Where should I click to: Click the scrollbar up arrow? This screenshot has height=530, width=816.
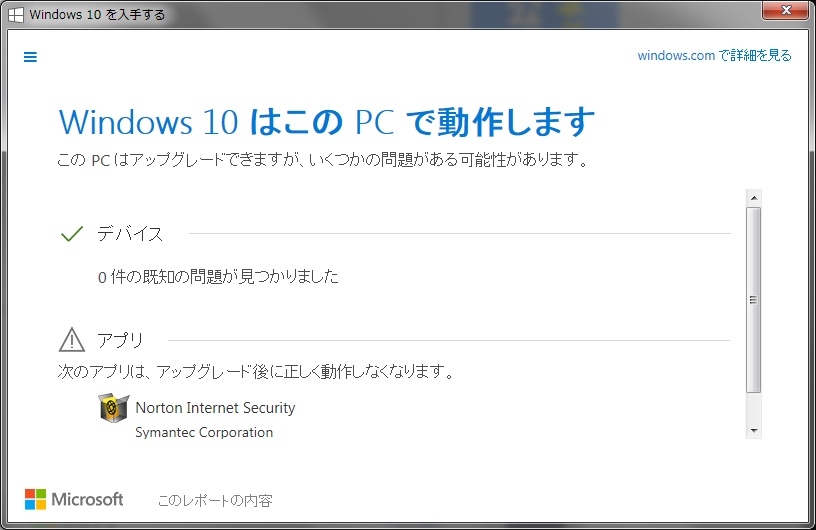pos(753,198)
